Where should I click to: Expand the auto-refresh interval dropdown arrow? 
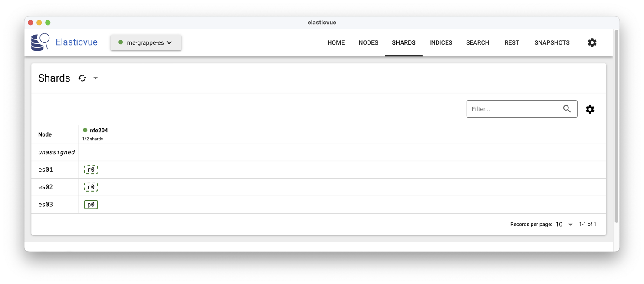[95, 78]
